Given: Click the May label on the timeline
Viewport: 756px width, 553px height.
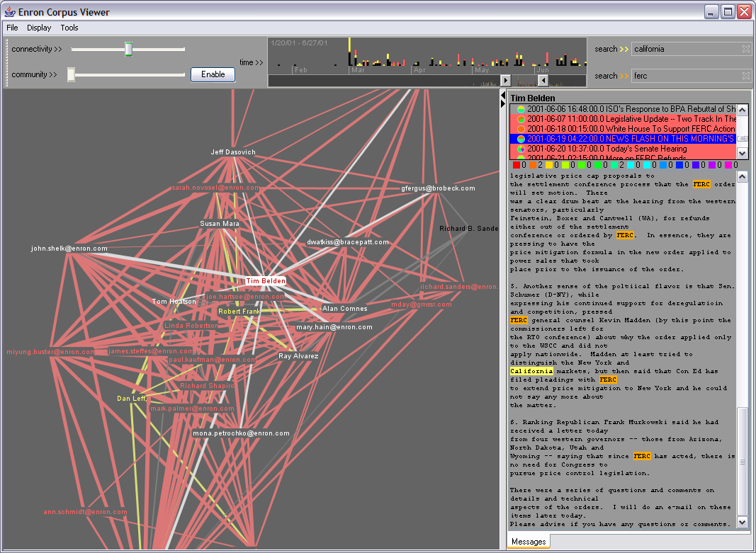Looking at the screenshot, I should click(x=482, y=70).
